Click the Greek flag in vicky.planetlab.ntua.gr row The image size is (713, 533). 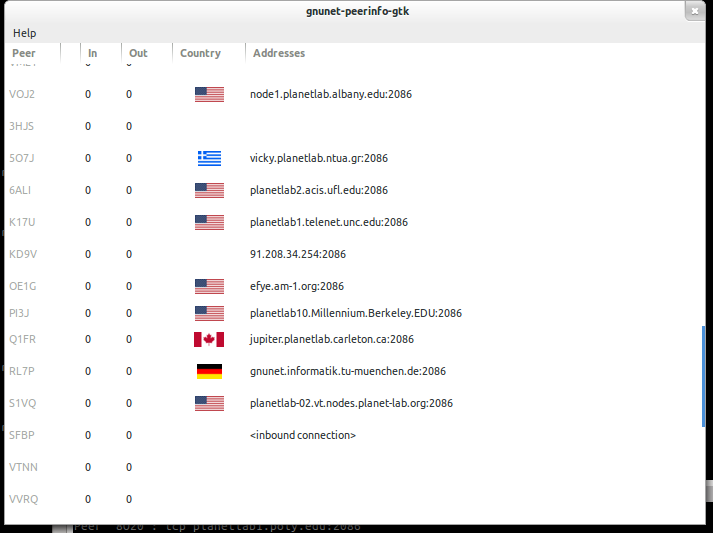[209, 158]
